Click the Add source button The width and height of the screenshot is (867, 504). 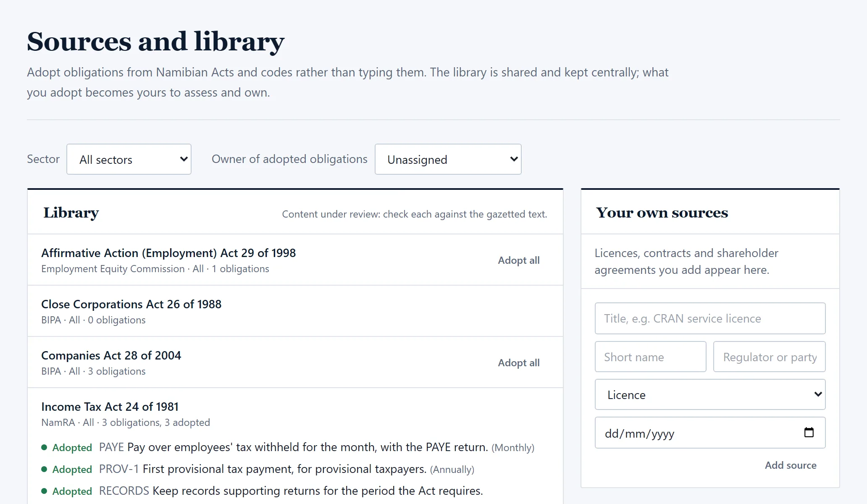(791, 465)
